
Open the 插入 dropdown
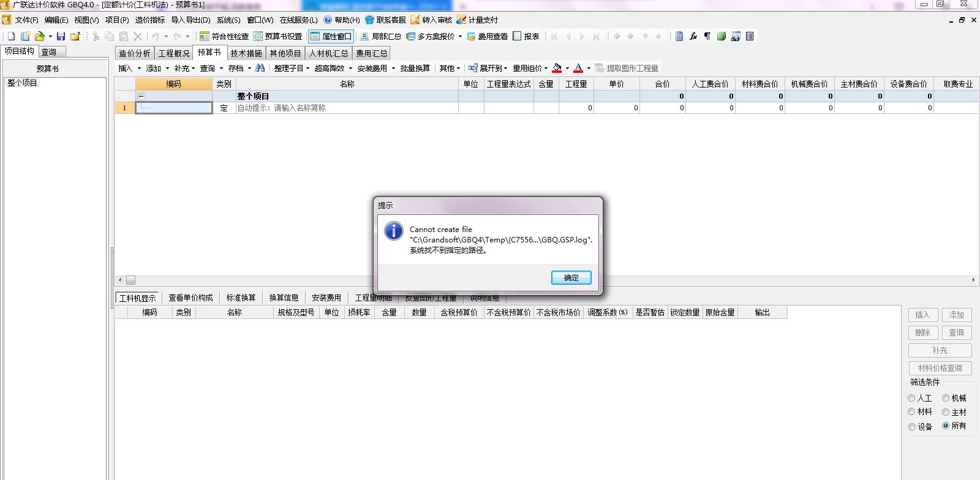click(x=139, y=69)
